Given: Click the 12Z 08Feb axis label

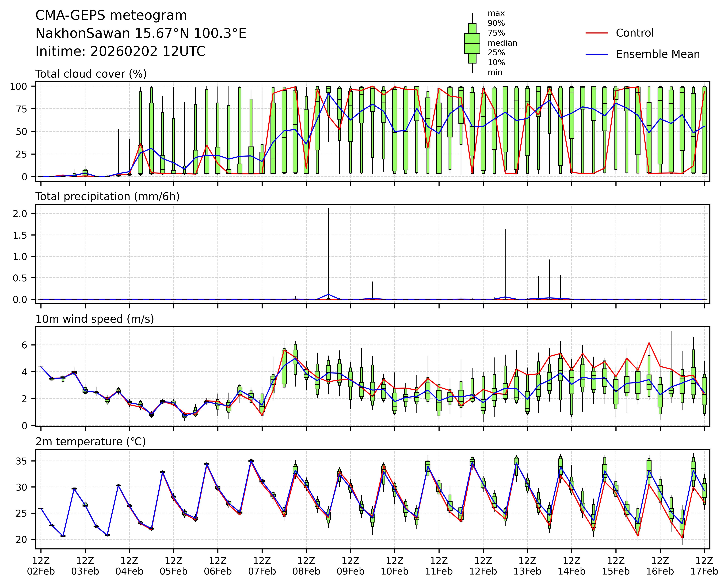Looking at the screenshot, I should (x=306, y=566).
